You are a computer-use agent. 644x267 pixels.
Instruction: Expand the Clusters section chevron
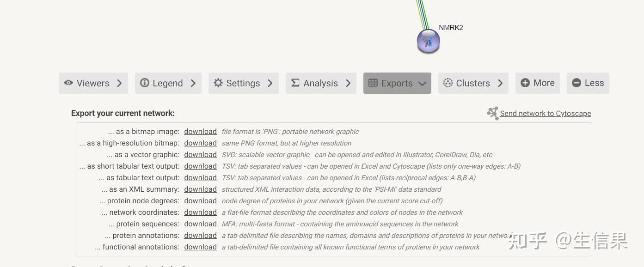500,83
